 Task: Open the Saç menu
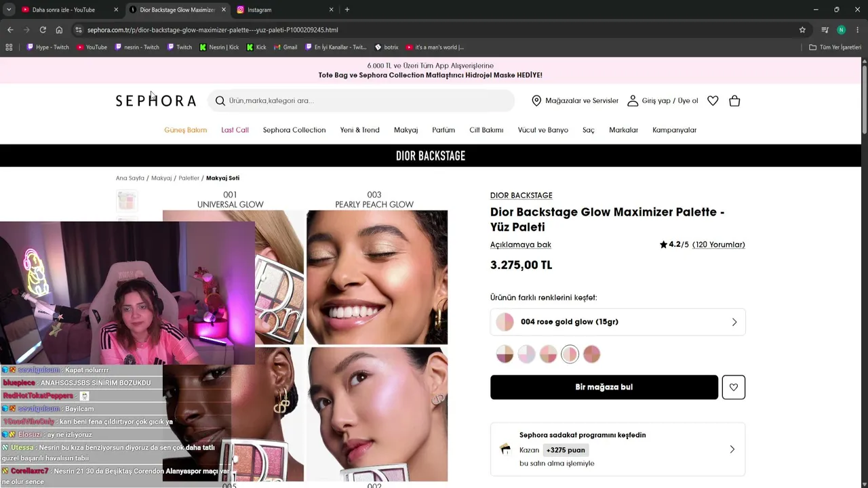[x=589, y=130]
